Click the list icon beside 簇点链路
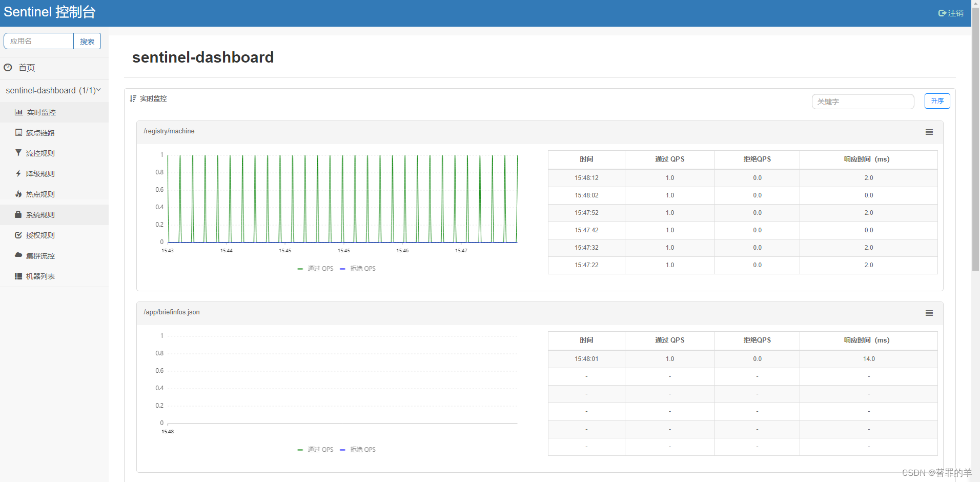 click(x=18, y=132)
